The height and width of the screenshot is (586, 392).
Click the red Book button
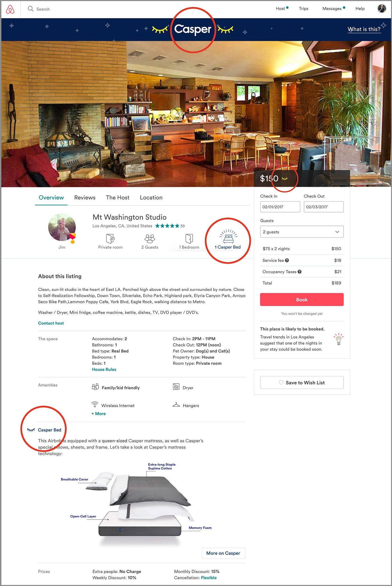pos(302,300)
